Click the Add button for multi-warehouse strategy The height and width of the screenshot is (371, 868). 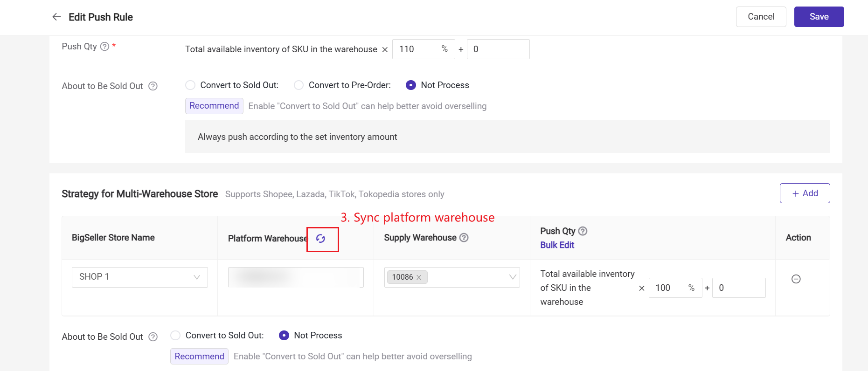[x=805, y=193]
